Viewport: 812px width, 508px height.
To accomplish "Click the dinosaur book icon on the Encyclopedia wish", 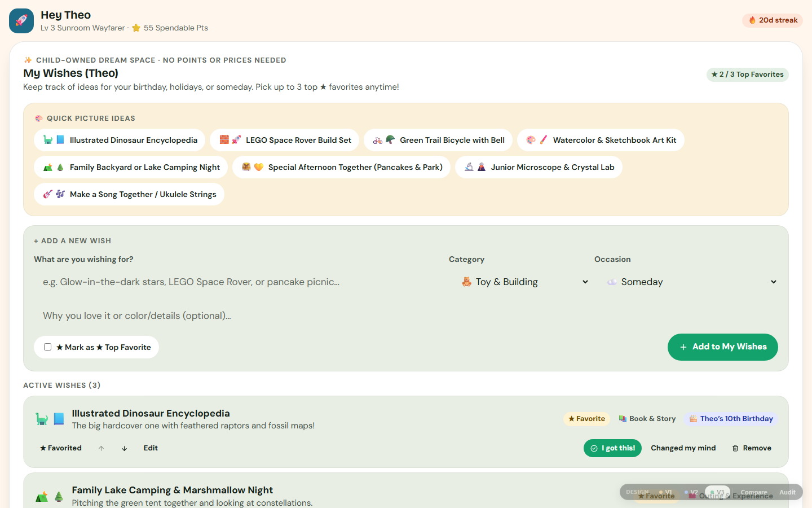I will coord(50,419).
